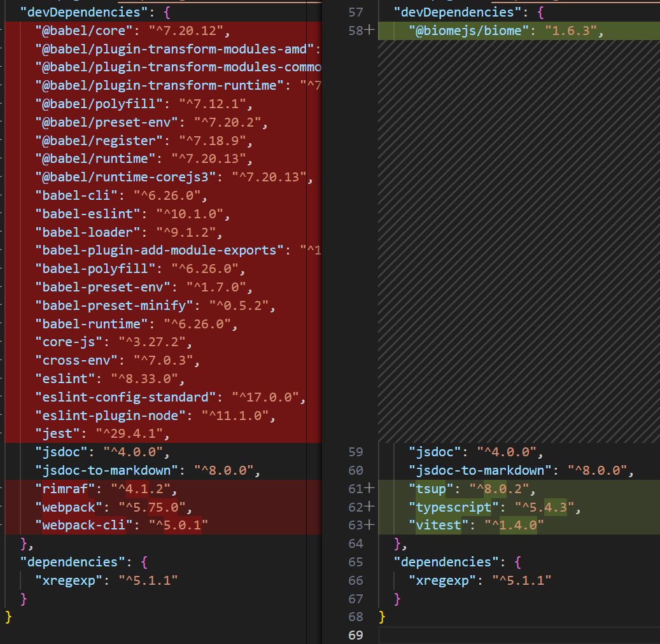Select the "@babel/runtime-corejs3" line
The image size is (660, 644).
click(x=174, y=177)
